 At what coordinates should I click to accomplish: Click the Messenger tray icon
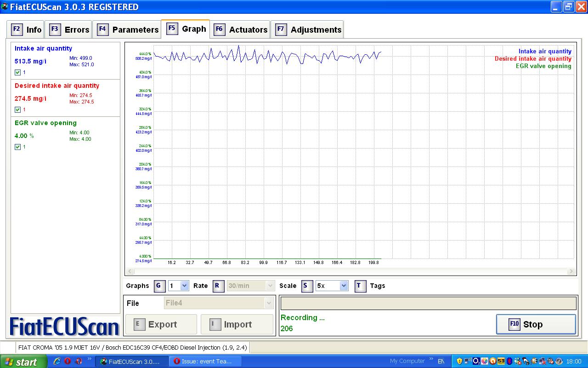click(518, 361)
